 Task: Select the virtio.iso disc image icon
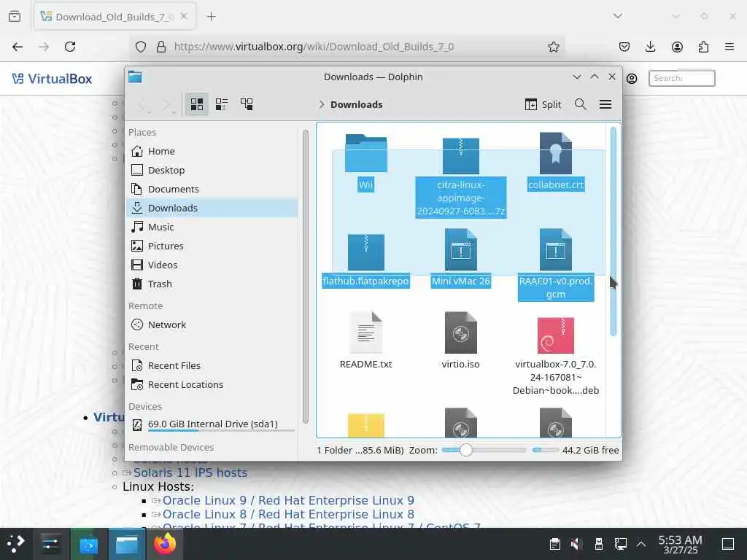(x=461, y=332)
